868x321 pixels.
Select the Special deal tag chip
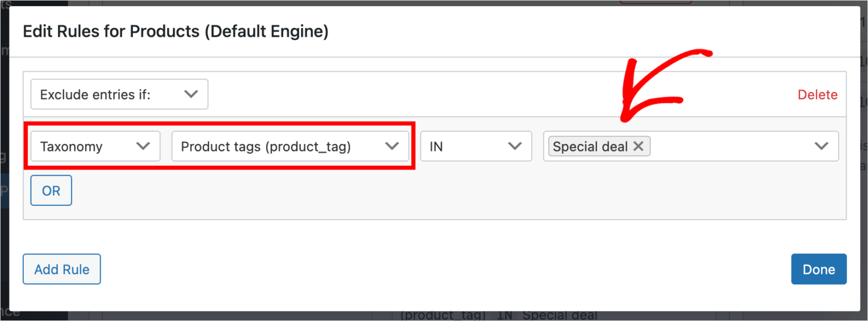tap(590, 146)
